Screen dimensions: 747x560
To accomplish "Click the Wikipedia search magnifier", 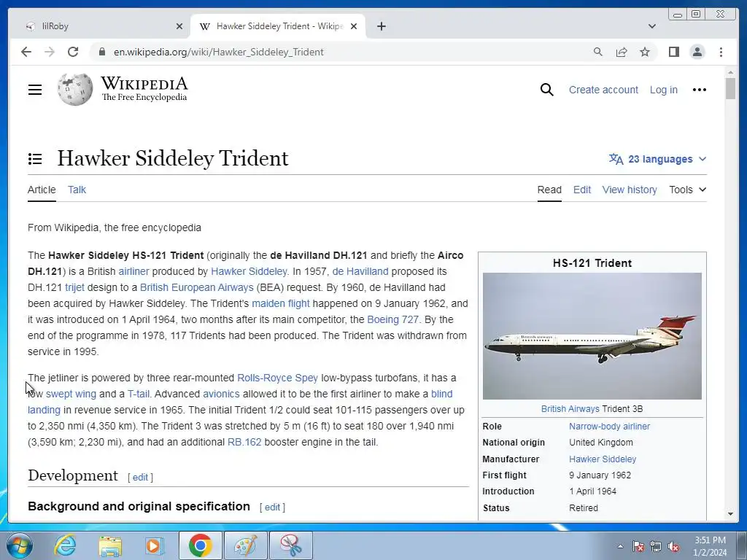I will pos(547,90).
